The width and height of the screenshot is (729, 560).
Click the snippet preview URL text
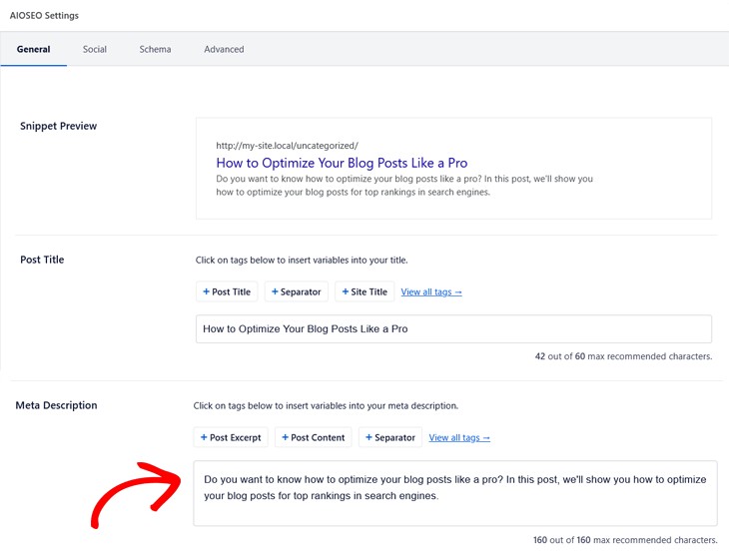pos(287,145)
